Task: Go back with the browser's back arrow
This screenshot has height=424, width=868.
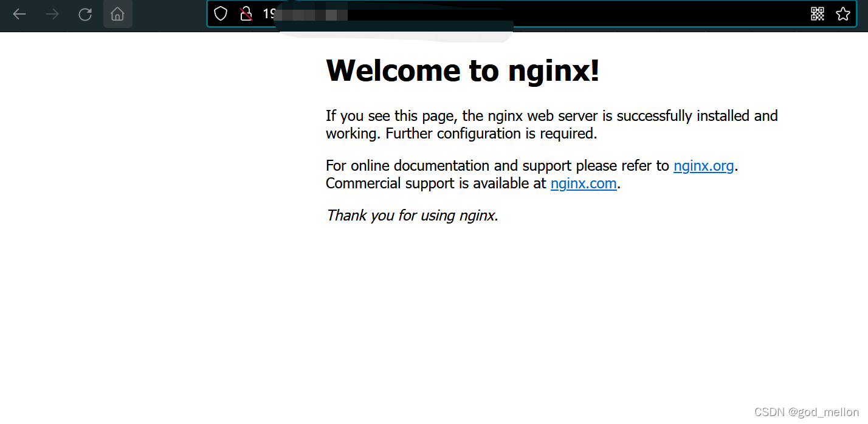Action: (x=19, y=14)
